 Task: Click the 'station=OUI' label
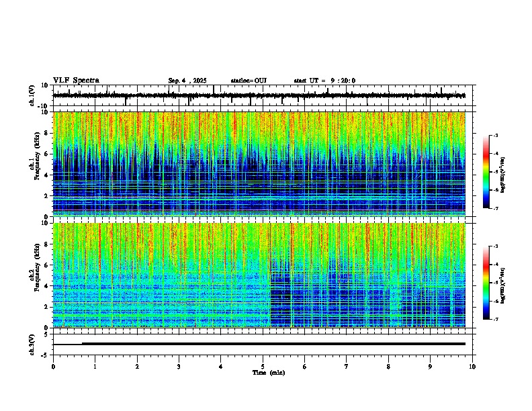249,81
